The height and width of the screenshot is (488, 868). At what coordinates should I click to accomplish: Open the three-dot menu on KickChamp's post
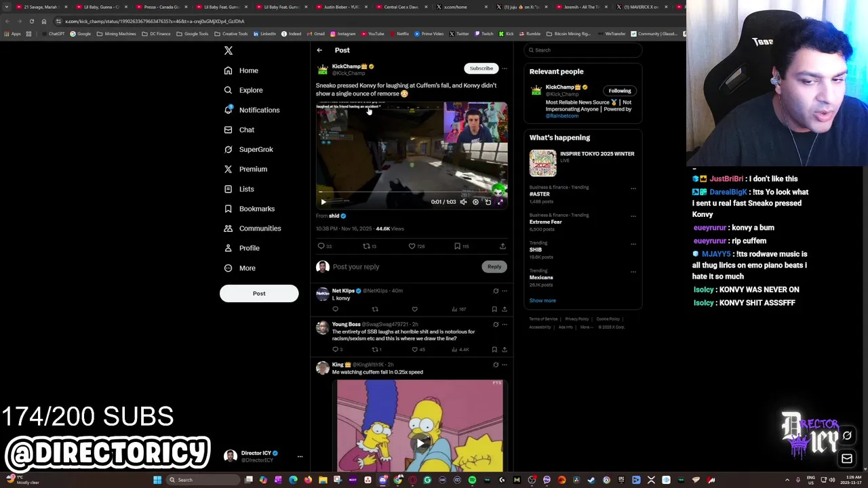coord(505,68)
